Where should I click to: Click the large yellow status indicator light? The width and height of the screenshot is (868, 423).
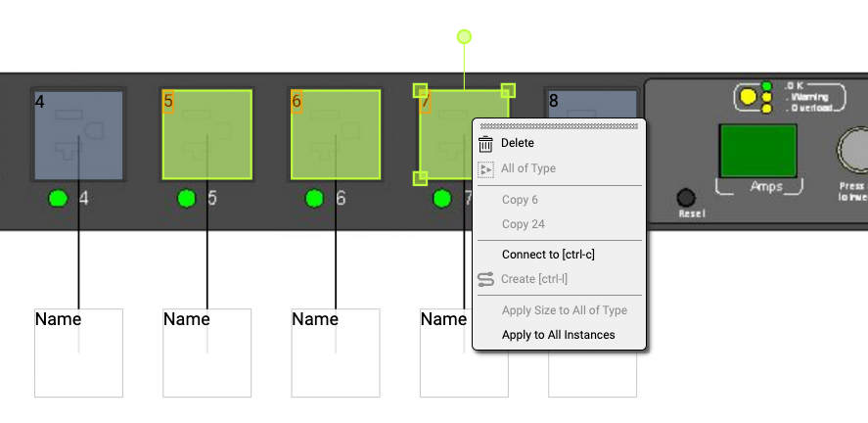[749, 97]
